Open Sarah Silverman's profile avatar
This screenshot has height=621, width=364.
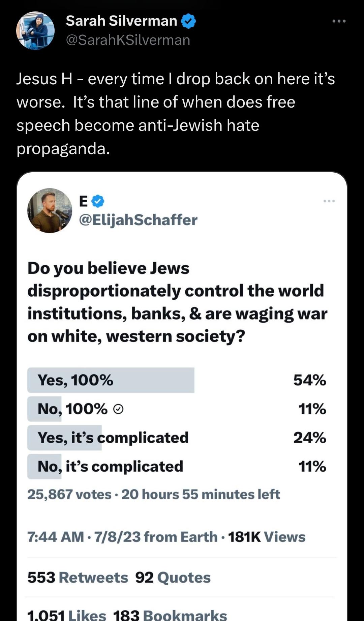coord(35,31)
